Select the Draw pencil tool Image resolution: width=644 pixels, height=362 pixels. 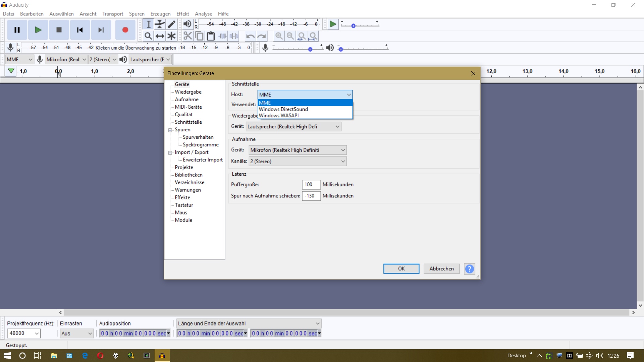tap(171, 24)
